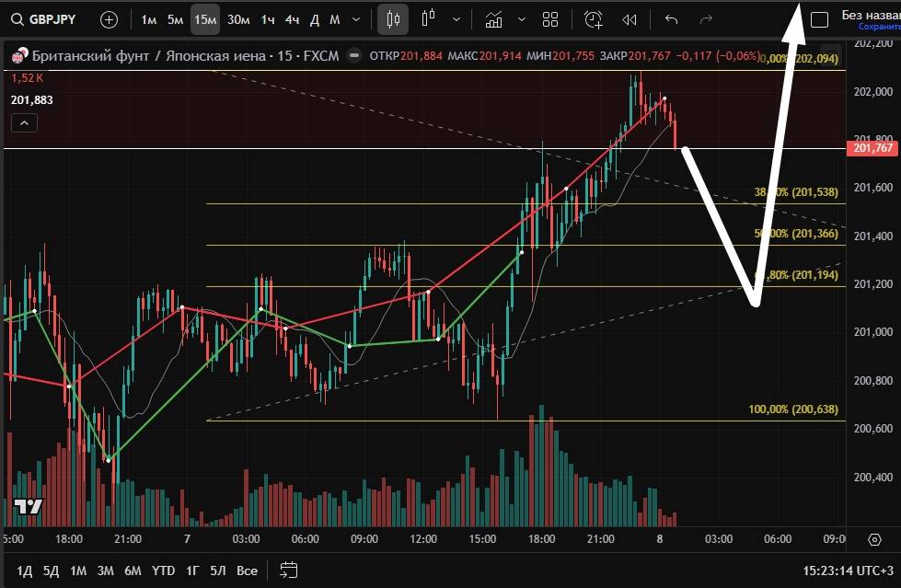The width and height of the screenshot is (901, 588).
Task: Create an alert with the clock icon
Action: click(594, 19)
